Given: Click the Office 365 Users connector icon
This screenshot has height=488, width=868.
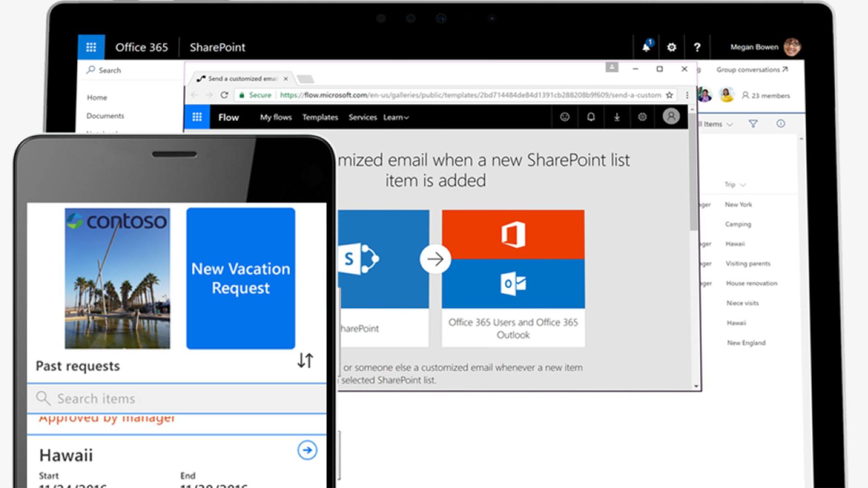Looking at the screenshot, I should [x=513, y=234].
